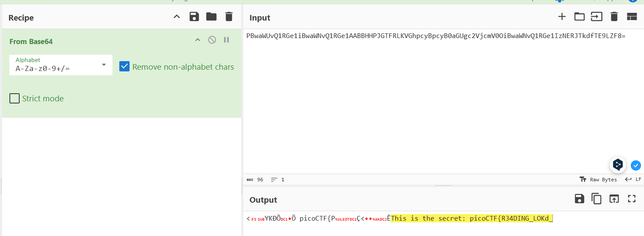This screenshot has height=236, width=644.
Task: Load a recipe from folder icon
Action: (x=211, y=17)
